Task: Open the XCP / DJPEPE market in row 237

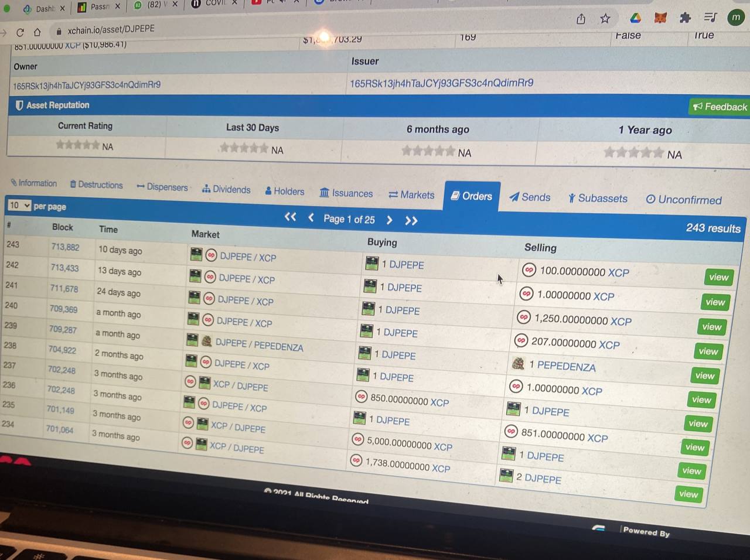Action: point(241,385)
